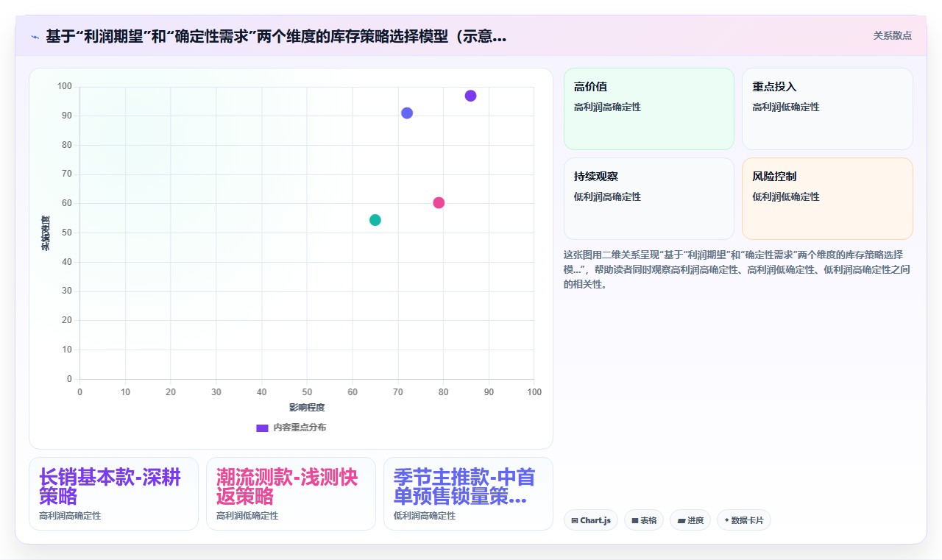The width and height of the screenshot is (942, 560).
Task: Click the 关系散点 label in the header
Action: click(893, 35)
